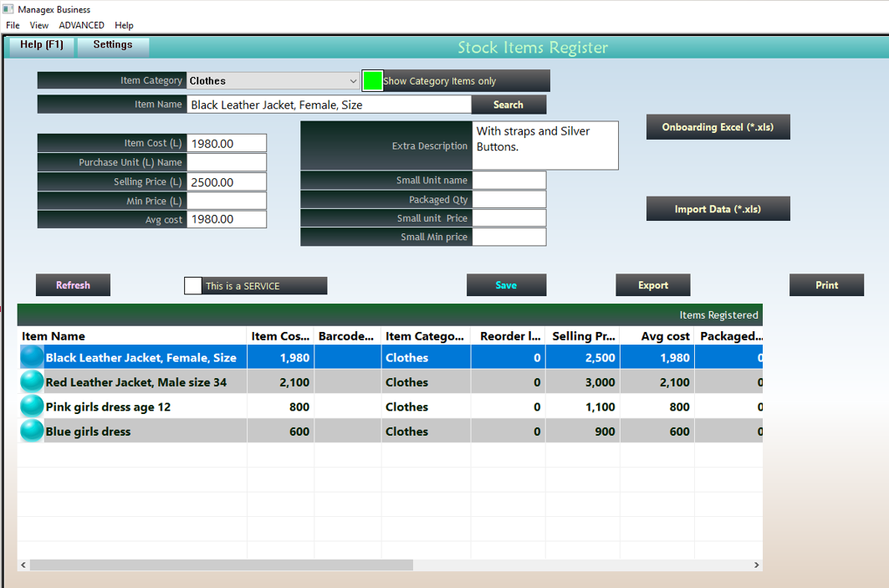The width and height of the screenshot is (889, 588).
Task: Toggle the green Show Category Items only checkbox
Action: (x=372, y=81)
